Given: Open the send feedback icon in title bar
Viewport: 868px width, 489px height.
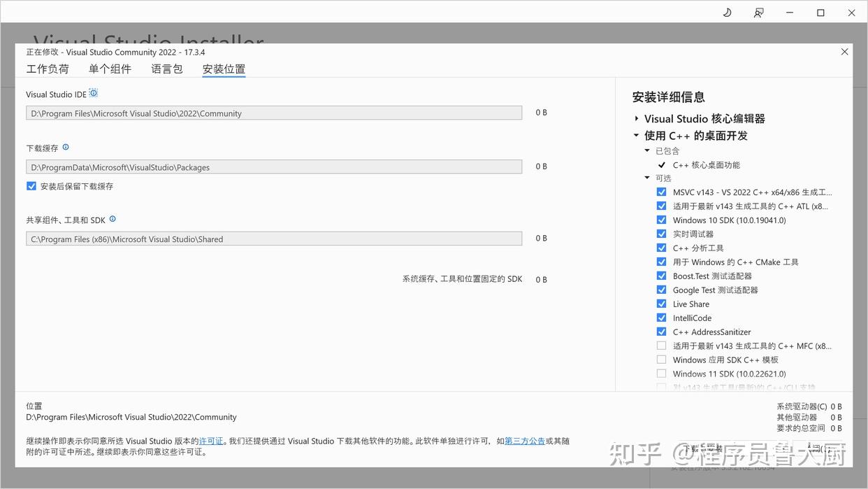Looking at the screenshot, I should tap(758, 13).
